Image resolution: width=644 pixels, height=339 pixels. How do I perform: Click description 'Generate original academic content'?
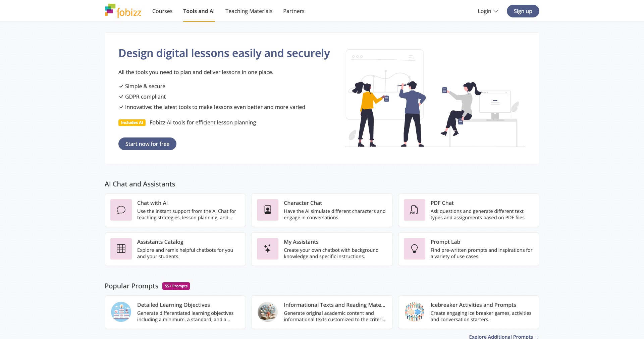[335, 316]
